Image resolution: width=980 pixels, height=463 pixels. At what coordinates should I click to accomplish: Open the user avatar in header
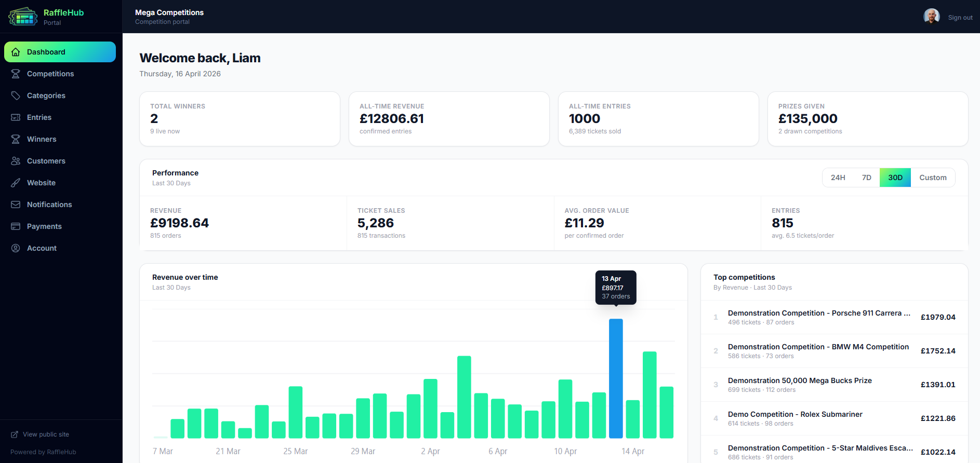tap(931, 17)
